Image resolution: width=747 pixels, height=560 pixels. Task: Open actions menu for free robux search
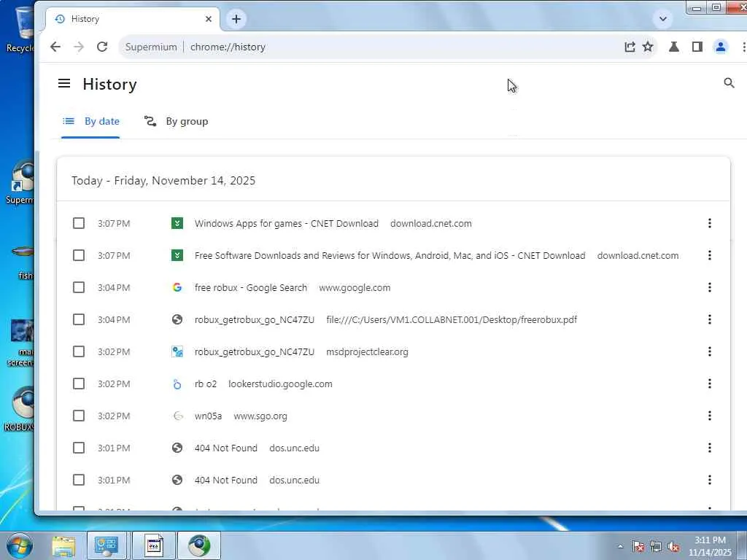pyautogui.click(x=709, y=287)
